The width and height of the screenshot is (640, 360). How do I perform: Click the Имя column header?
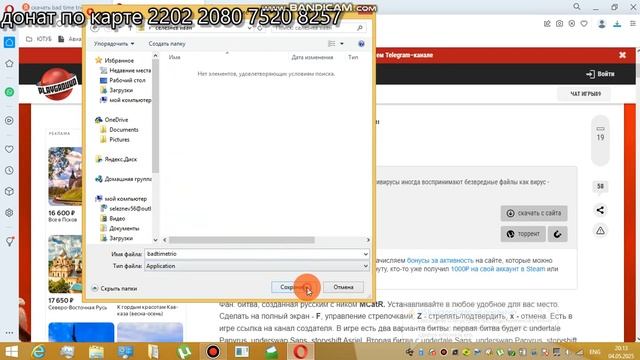pos(174,57)
